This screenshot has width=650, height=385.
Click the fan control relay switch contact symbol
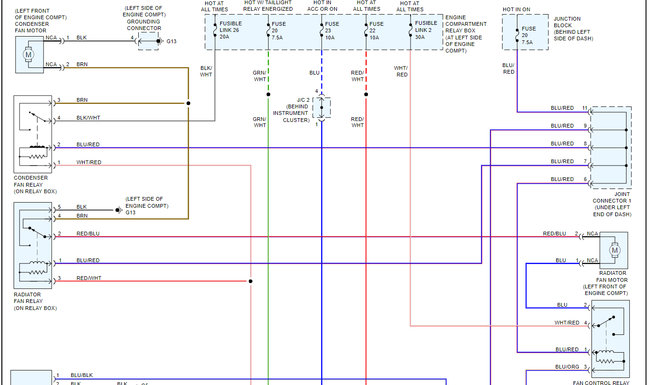tap(607, 322)
